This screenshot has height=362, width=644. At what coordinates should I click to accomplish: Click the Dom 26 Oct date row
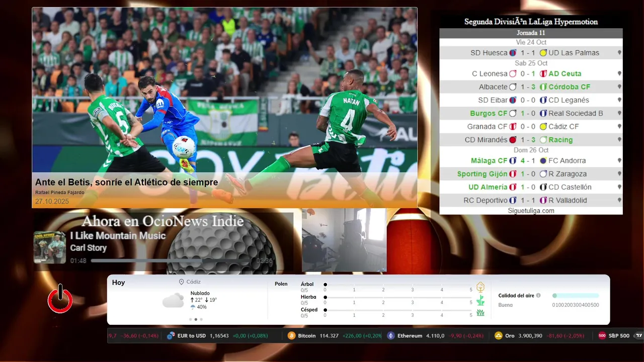(531, 150)
